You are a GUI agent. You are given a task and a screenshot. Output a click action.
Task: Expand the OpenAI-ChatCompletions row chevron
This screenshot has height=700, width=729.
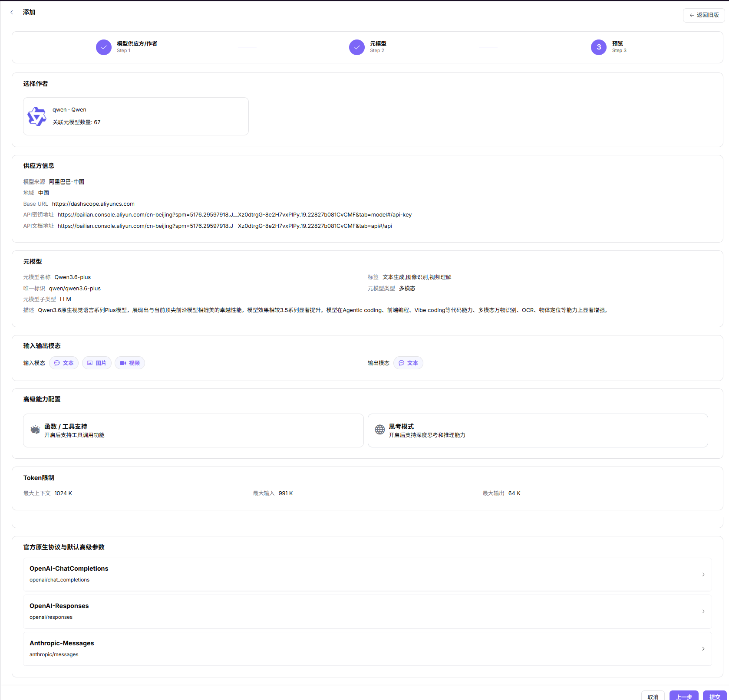(x=703, y=575)
